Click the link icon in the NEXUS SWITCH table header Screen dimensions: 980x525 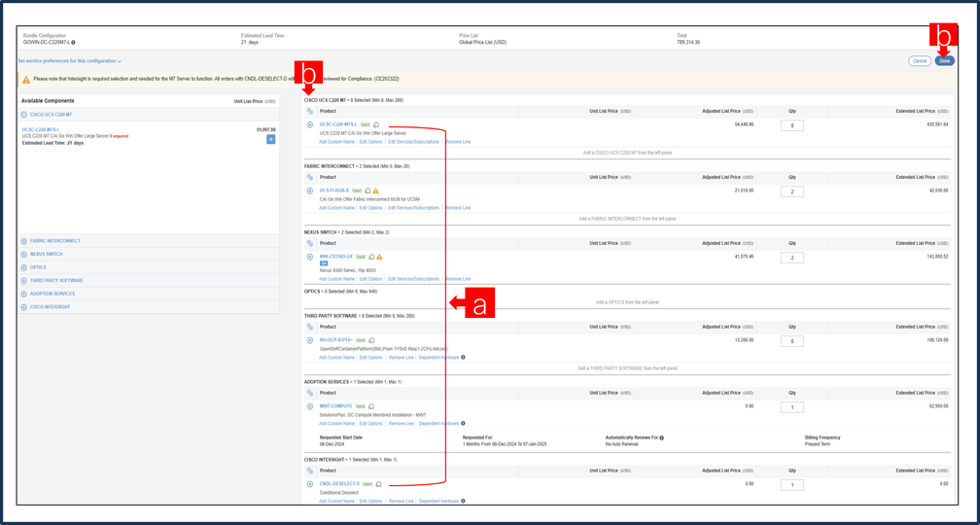(310, 242)
